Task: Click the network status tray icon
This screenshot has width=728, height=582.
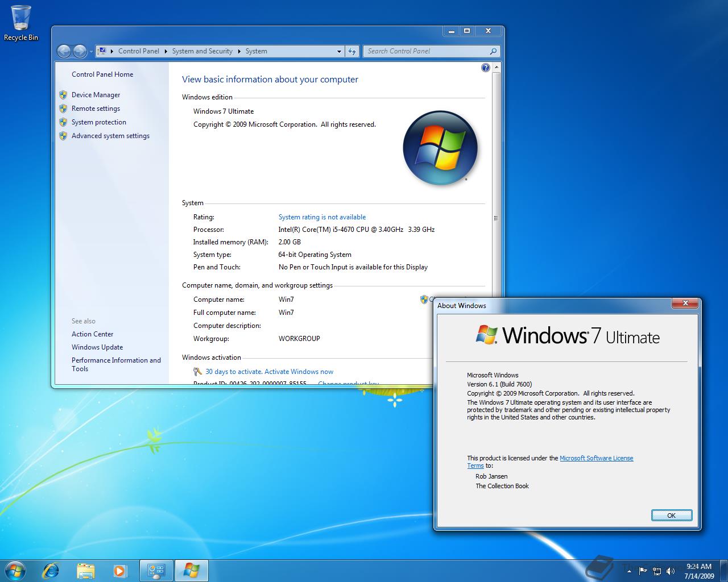Action: (657, 571)
